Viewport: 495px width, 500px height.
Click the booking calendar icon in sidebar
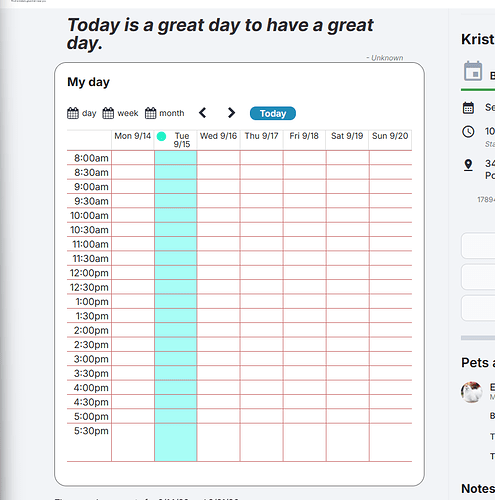pos(473,71)
